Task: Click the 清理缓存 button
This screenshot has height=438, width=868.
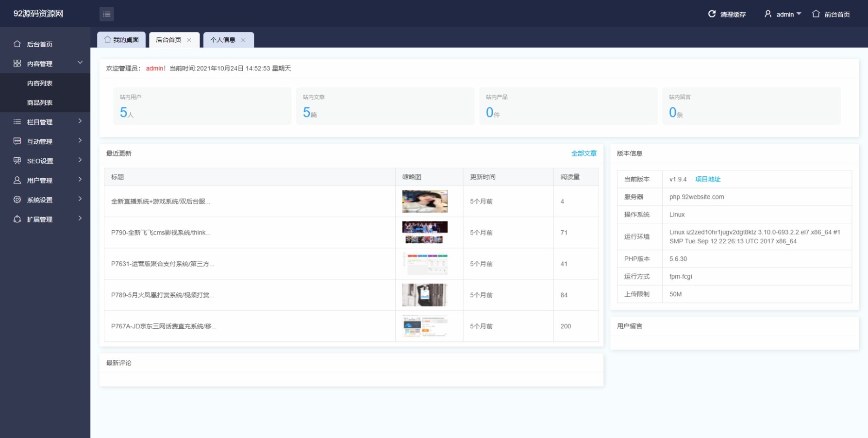Action: point(727,14)
